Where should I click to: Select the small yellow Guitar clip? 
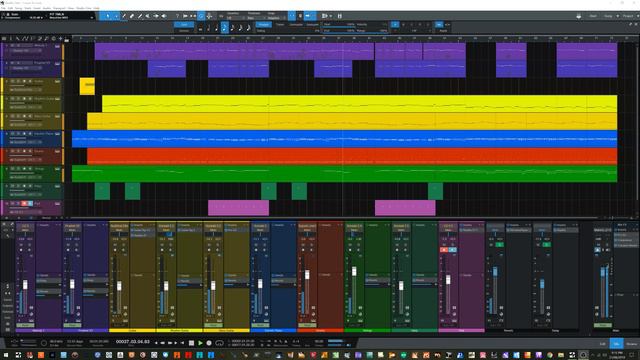coord(87,86)
